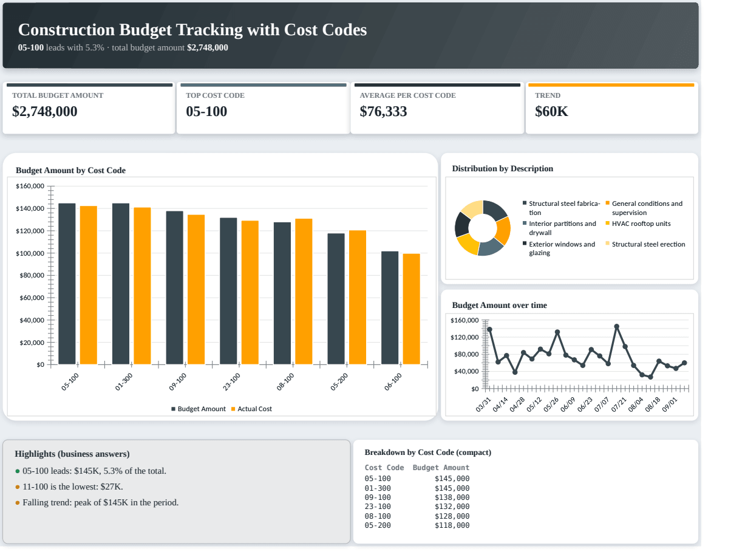Viewport: 745px width, 560px height.
Task: Click the Interior partitions and drywall legend swatch
Action: [525, 224]
